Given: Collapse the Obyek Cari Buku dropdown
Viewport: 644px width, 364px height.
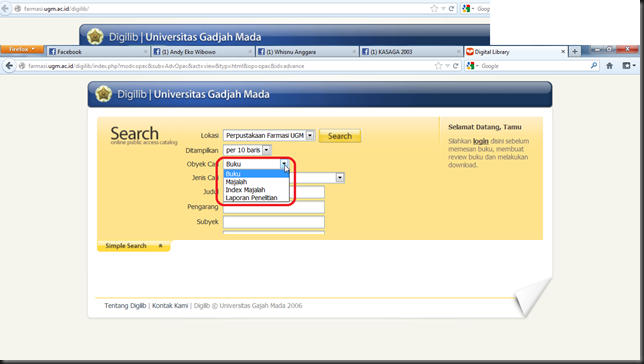Looking at the screenshot, I should click(284, 164).
